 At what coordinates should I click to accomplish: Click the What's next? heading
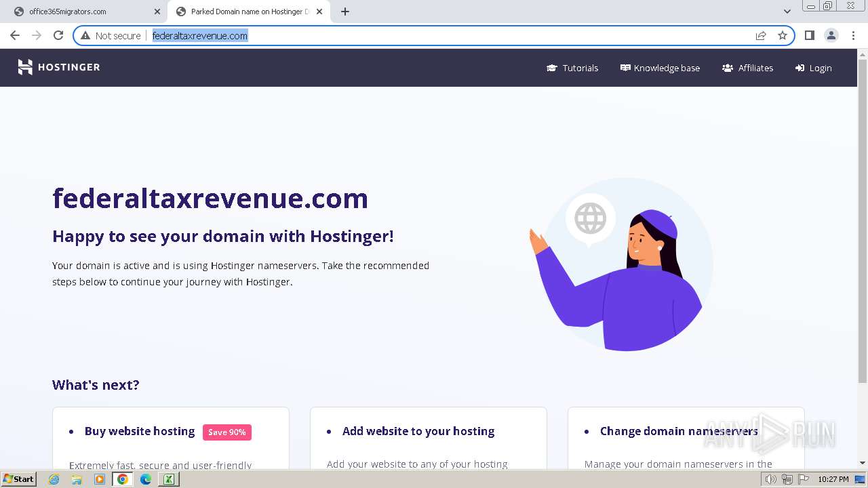click(x=96, y=385)
